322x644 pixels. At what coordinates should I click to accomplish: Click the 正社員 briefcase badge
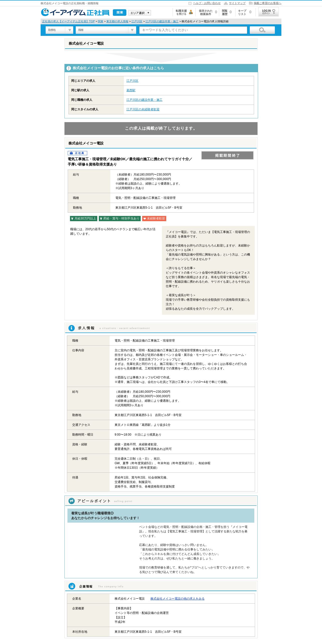(77, 153)
